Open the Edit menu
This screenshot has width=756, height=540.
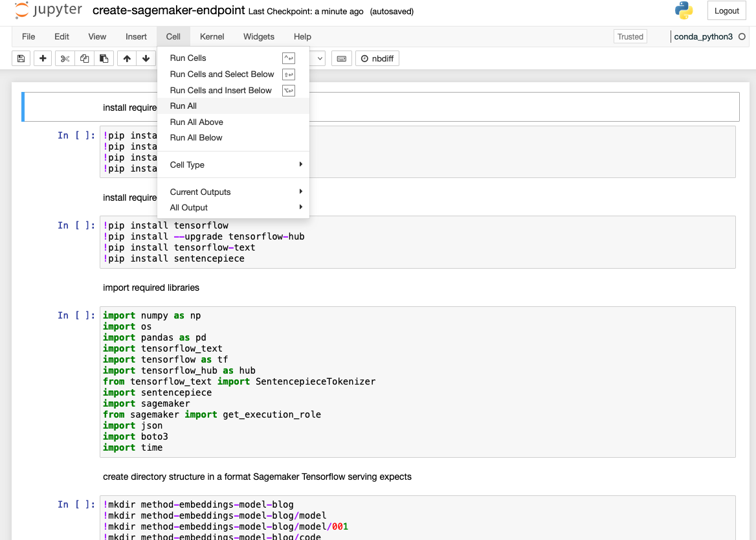pyautogui.click(x=61, y=37)
